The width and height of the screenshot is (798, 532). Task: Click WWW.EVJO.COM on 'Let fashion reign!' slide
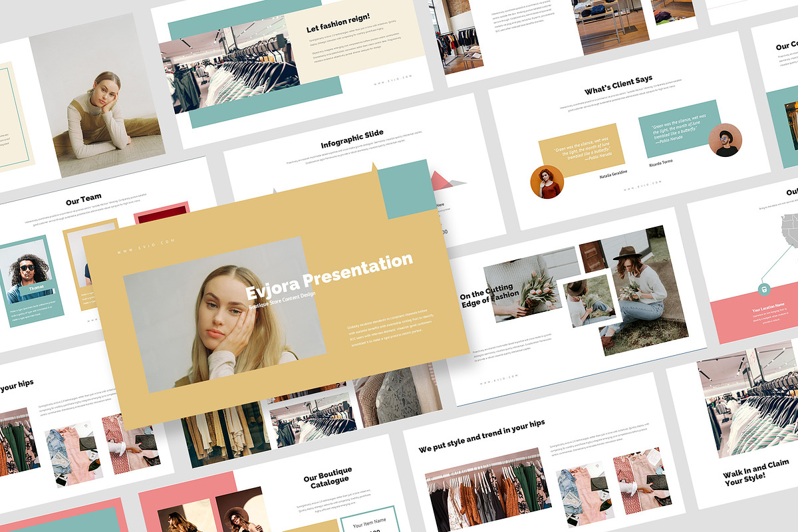(393, 80)
